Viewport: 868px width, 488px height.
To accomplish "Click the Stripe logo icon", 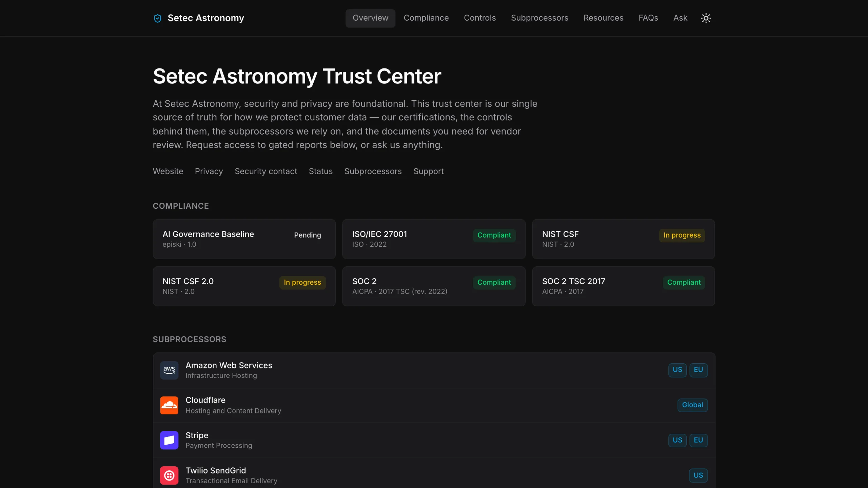I will point(169,440).
